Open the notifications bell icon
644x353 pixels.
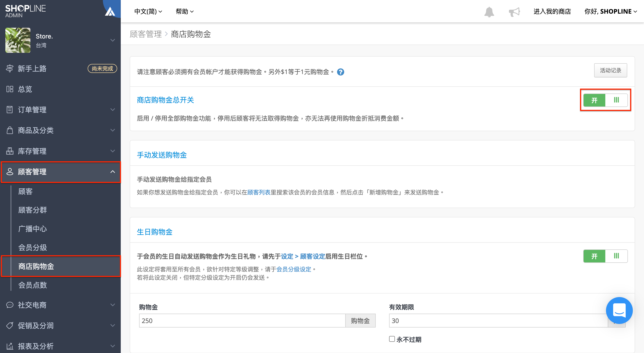pyautogui.click(x=489, y=12)
